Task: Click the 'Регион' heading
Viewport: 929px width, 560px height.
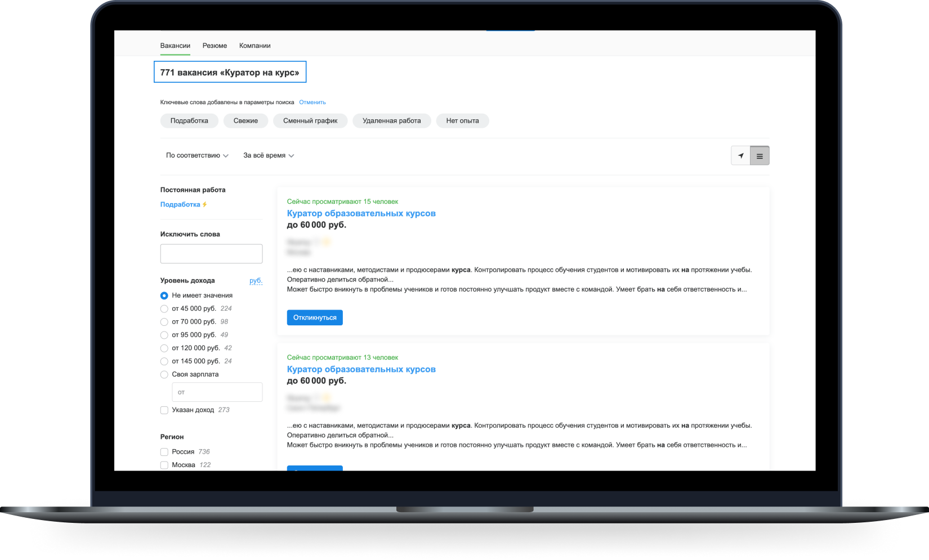Action: click(x=172, y=437)
